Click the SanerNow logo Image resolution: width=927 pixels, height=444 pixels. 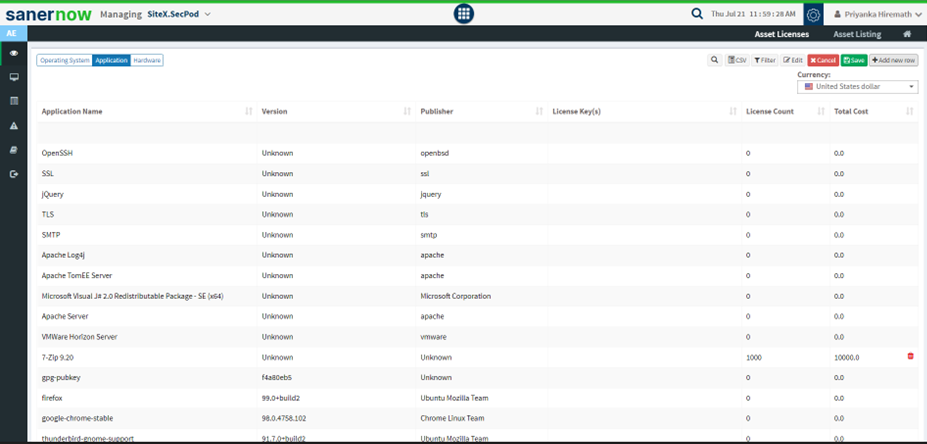[x=48, y=14]
